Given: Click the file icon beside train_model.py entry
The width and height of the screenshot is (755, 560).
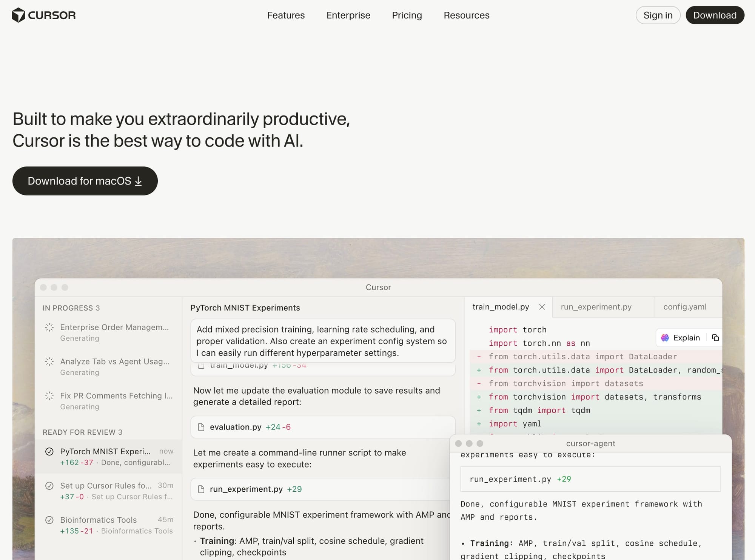Looking at the screenshot, I should click(x=202, y=365).
